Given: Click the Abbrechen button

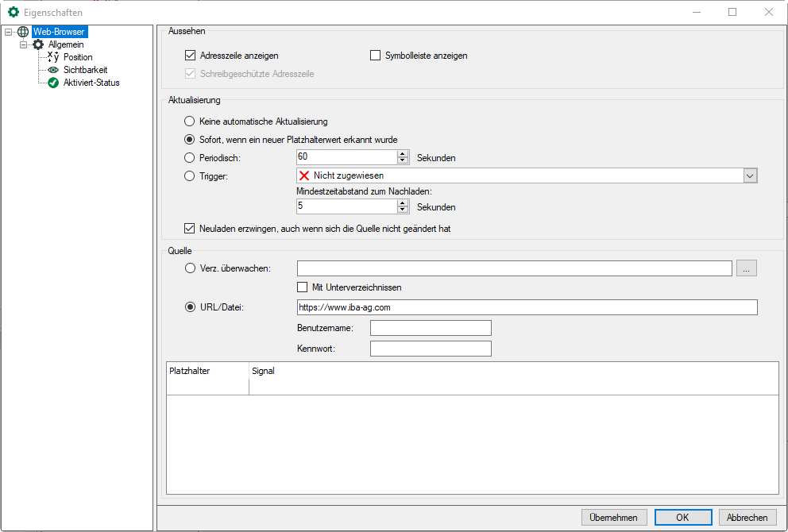Looking at the screenshot, I should pyautogui.click(x=747, y=518).
